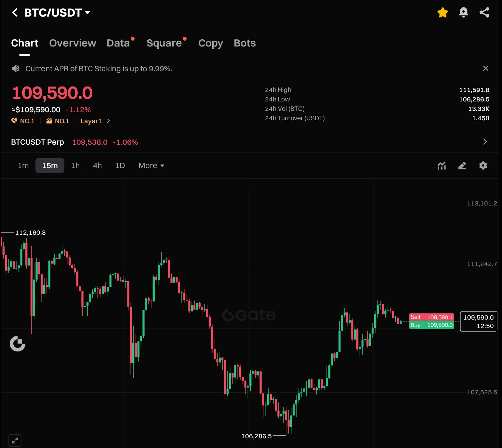Click the 24h Low value 106,286.5
Screen dimensions: 502x448
click(474, 99)
